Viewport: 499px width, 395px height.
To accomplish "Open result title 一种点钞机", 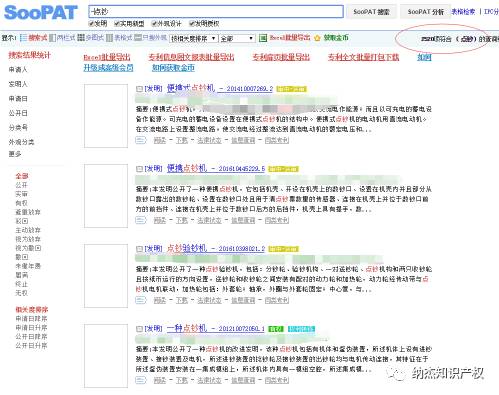I will [187, 328].
